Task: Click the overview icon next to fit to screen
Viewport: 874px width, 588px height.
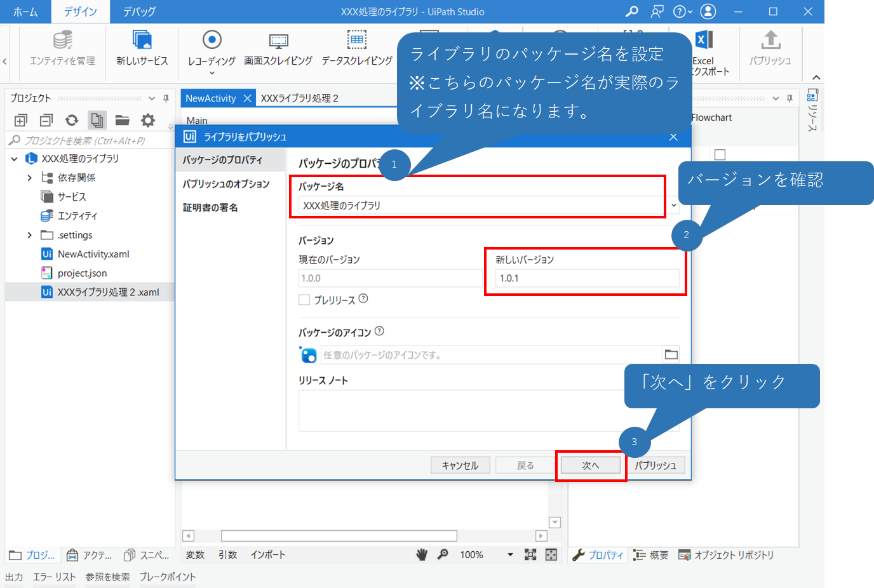Action: pyautogui.click(x=551, y=555)
